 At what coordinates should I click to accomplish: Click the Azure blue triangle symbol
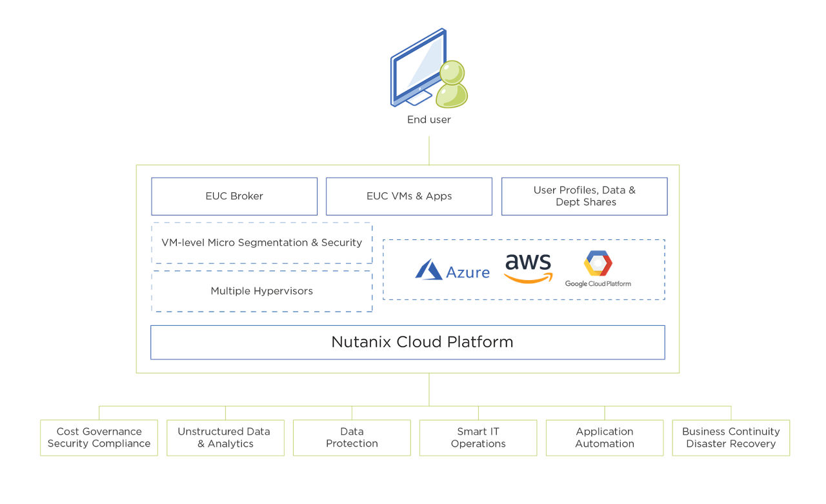click(429, 270)
